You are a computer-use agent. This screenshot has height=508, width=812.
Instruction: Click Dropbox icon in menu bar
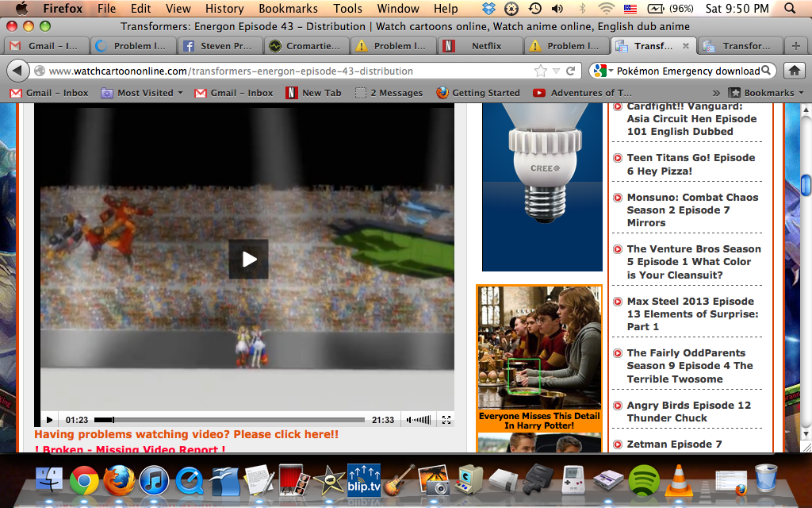pyautogui.click(x=488, y=8)
